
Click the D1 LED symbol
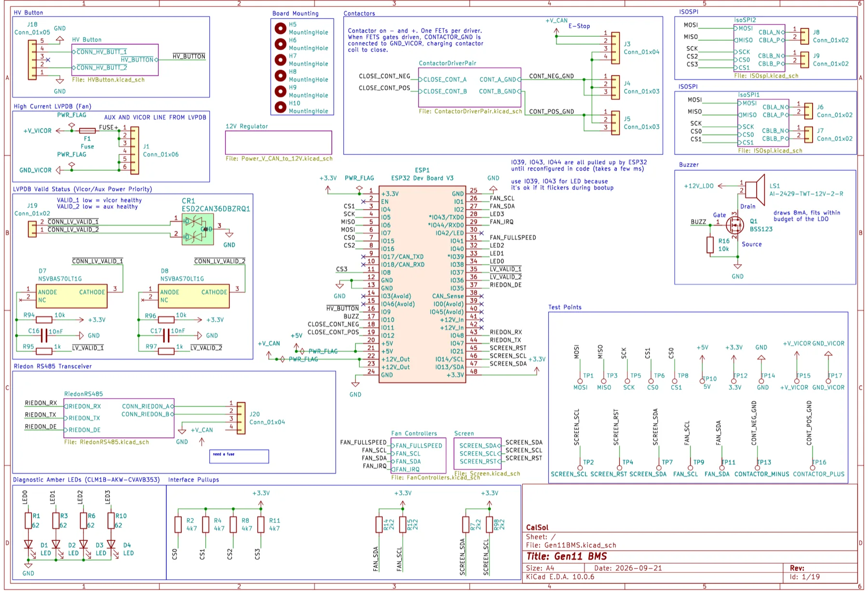28,545
